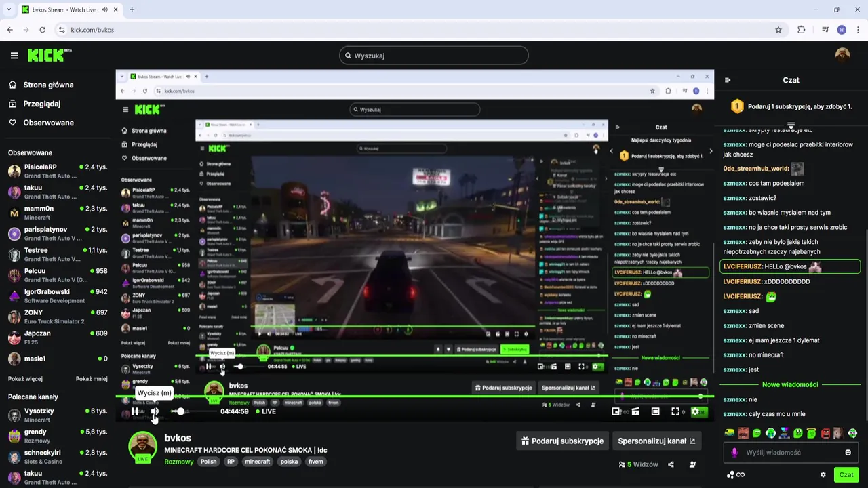The height and width of the screenshot is (488, 868).
Task: Click the highlighted LVCIFERIUSZ HELLo @bvkos message
Action: coord(790,267)
